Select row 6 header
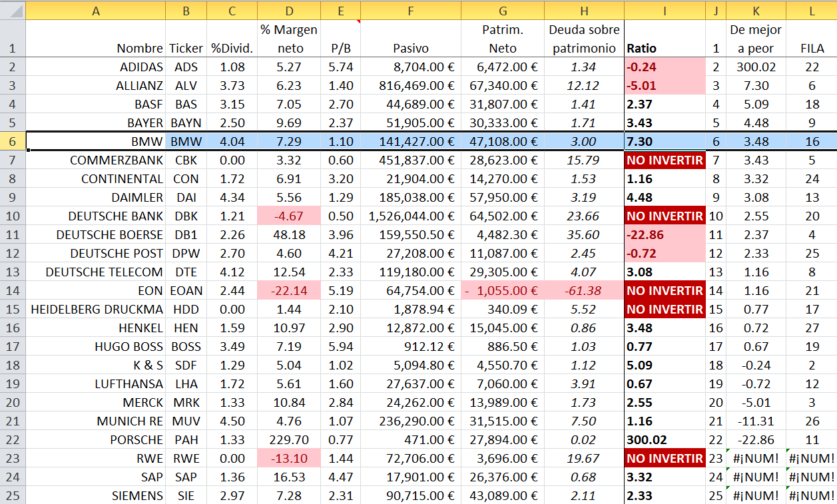 [13, 141]
